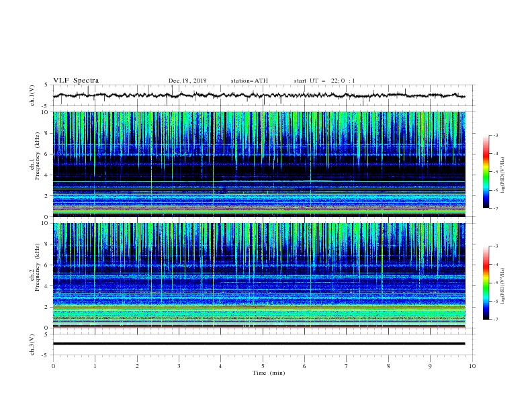Click time axis tick label "4"
This screenshot has width=532, height=411.
coord(220,366)
